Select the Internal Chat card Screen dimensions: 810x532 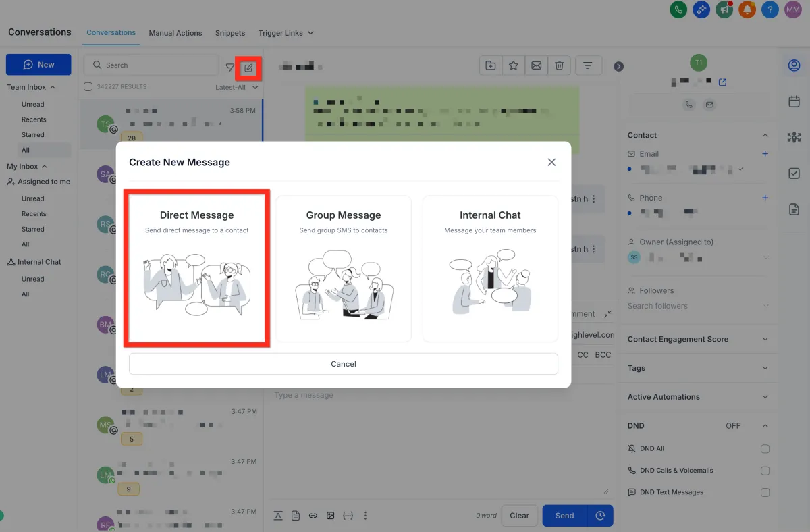pos(490,269)
